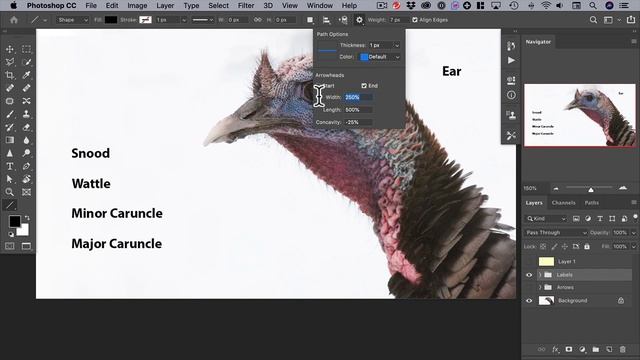Screen dimensions: 640x360
Task: Open macOS Spotlight search in menu bar
Action: [x=593, y=6]
